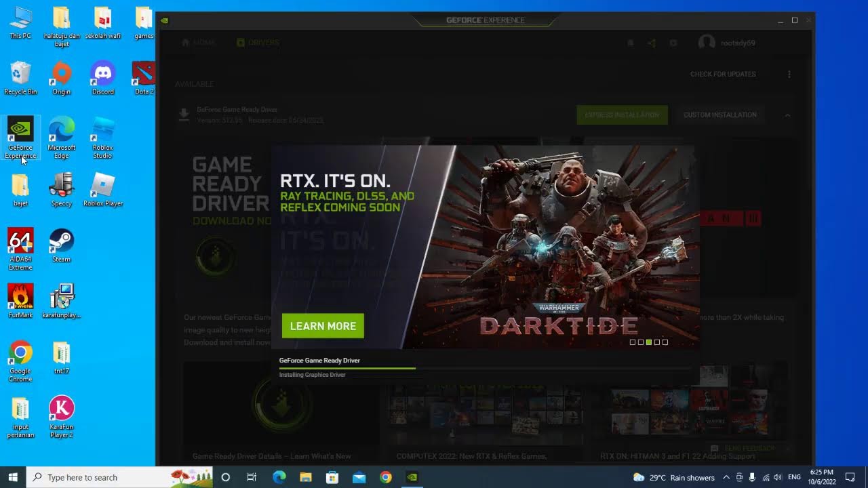
Task: Open the three-dot more options menu
Action: [x=789, y=74]
